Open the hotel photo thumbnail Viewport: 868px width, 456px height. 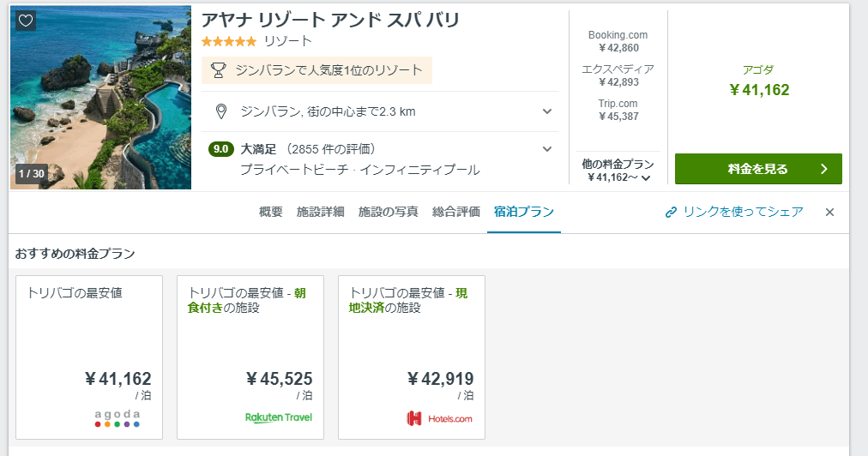click(x=100, y=98)
